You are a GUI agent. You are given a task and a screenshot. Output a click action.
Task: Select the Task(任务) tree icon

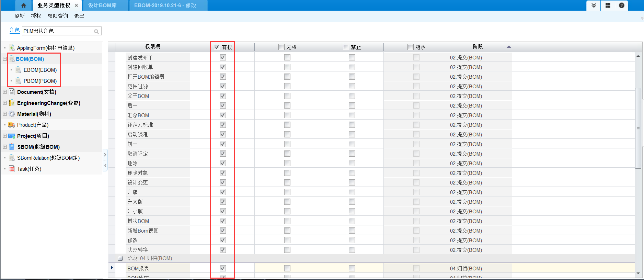12,169
